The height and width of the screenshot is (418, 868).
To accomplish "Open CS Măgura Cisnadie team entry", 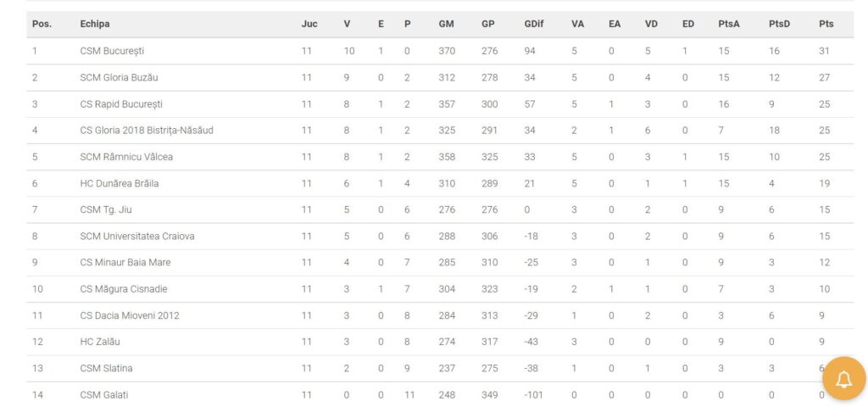I will 124,289.
